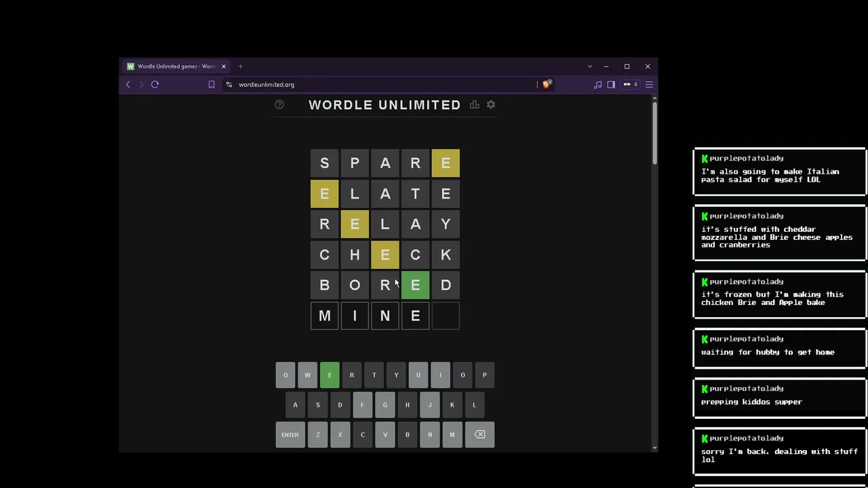Open the game settings gear icon
The width and height of the screenshot is (868, 488).
(491, 104)
